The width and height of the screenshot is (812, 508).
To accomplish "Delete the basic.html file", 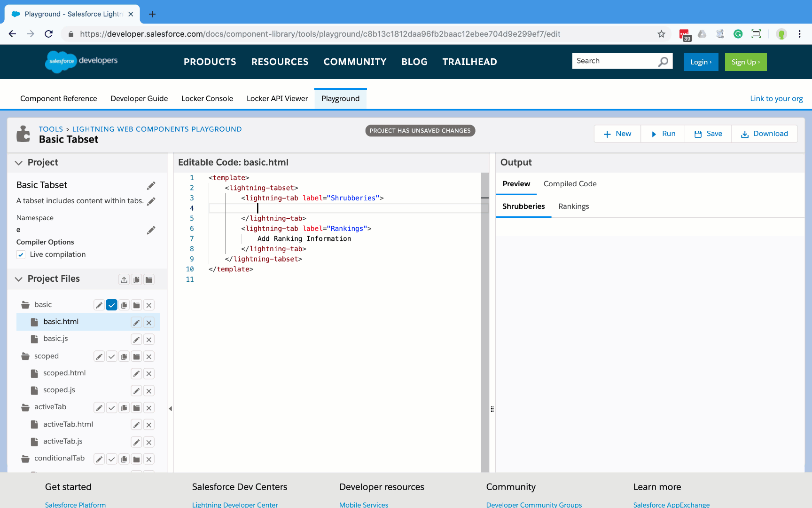I will tap(149, 323).
